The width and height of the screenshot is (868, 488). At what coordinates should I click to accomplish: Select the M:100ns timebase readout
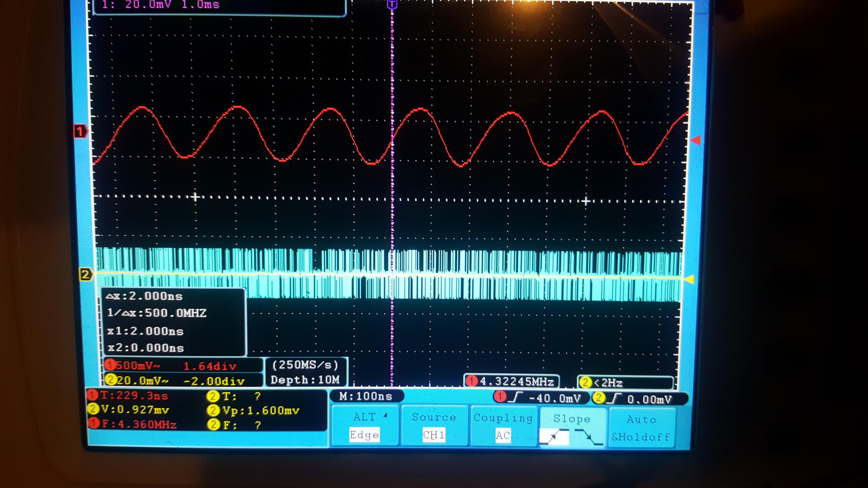[x=366, y=396]
